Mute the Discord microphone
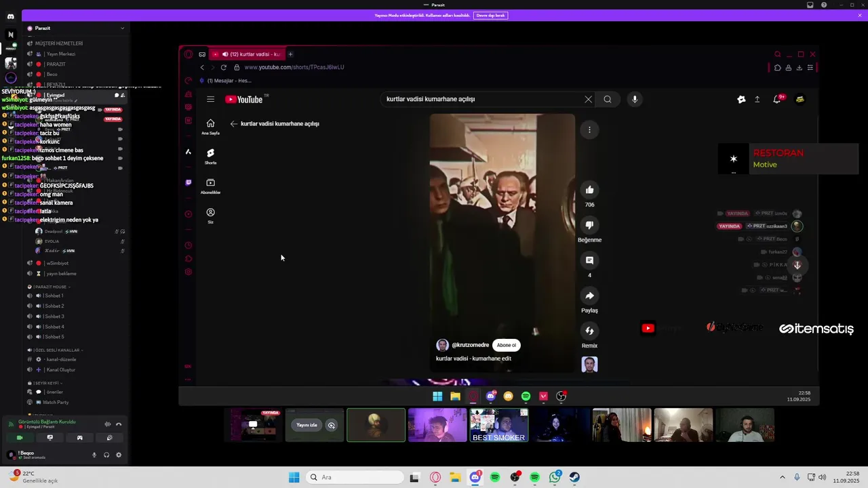868x488 pixels. point(94,455)
